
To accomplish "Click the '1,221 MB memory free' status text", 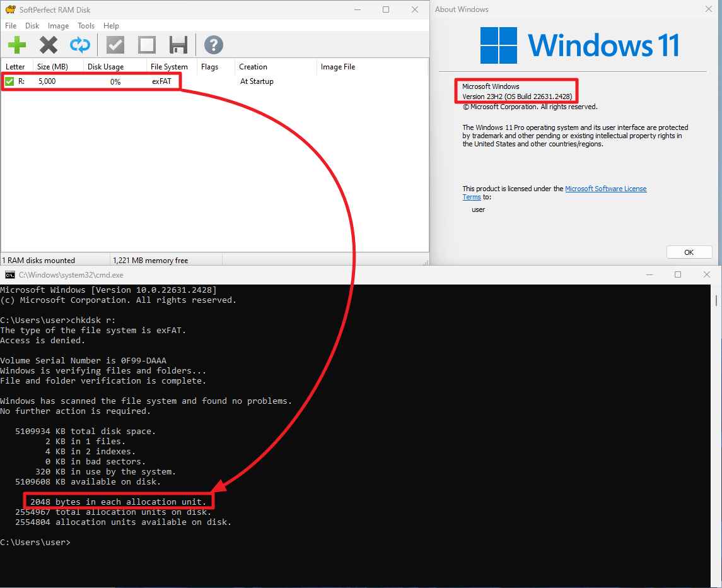I will (151, 261).
